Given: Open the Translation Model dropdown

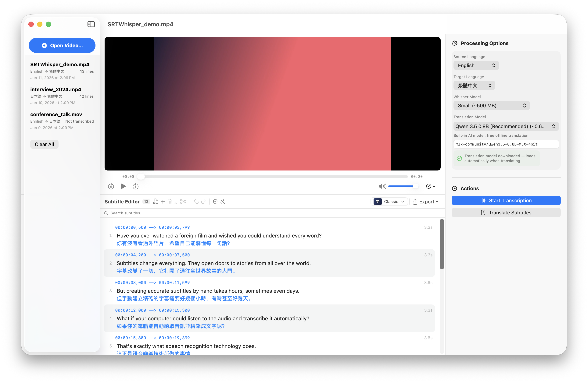Looking at the screenshot, I should (506, 126).
